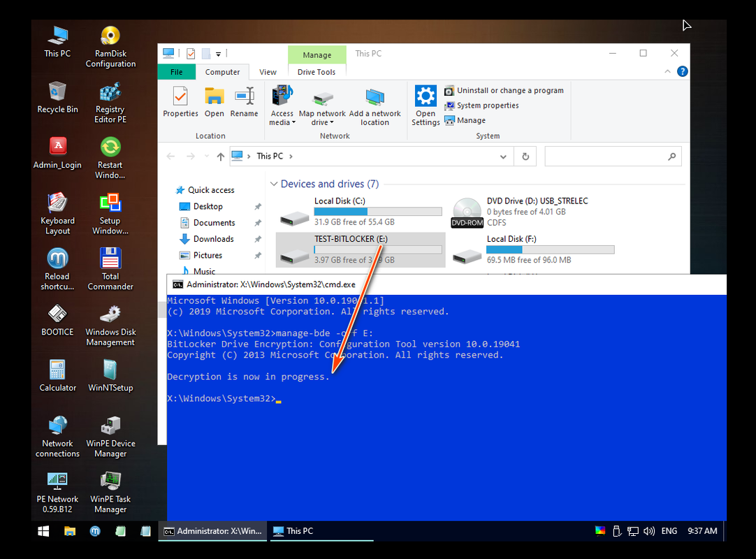Select DVD Drive (D:) USB_STRELEC

point(532,212)
